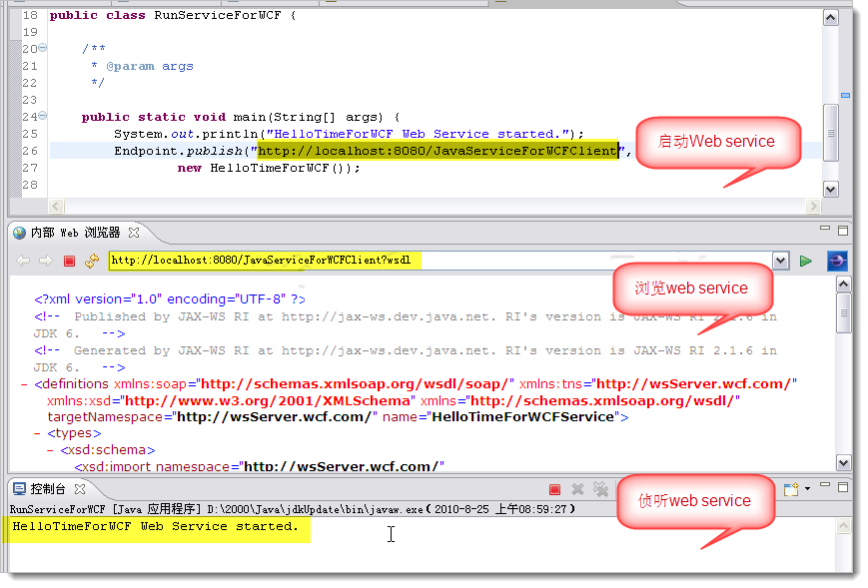The width and height of the screenshot is (868, 588).
Task: Click editor vertical scrollbar up arrow
Action: coord(830,18)
